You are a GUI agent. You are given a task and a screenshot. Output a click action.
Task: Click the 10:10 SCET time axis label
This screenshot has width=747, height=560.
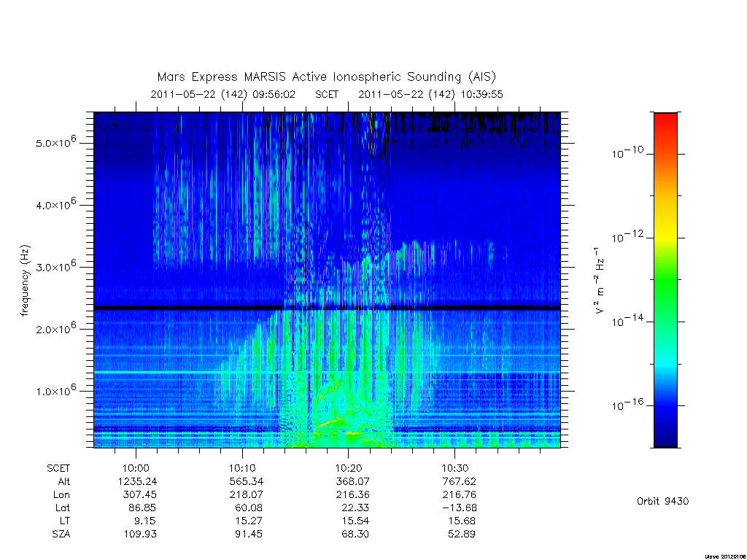tap(242, 468)
